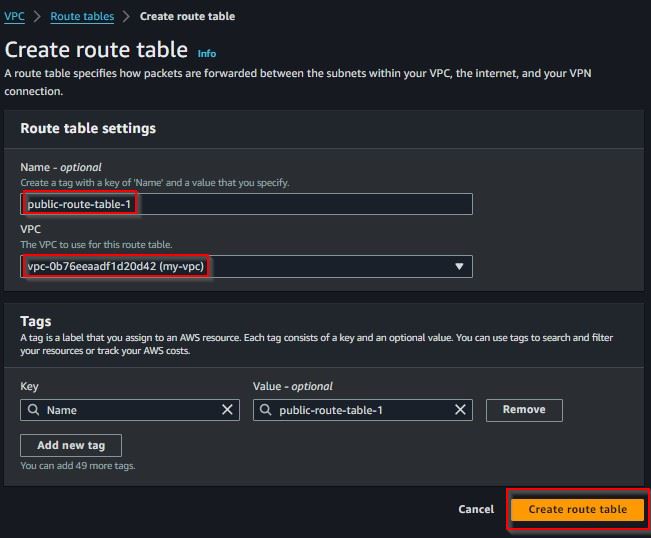The width and height of the screenshot is (651, 538).
Task: Clear the Name key field with X icon
Action: (x=227, y=410)
